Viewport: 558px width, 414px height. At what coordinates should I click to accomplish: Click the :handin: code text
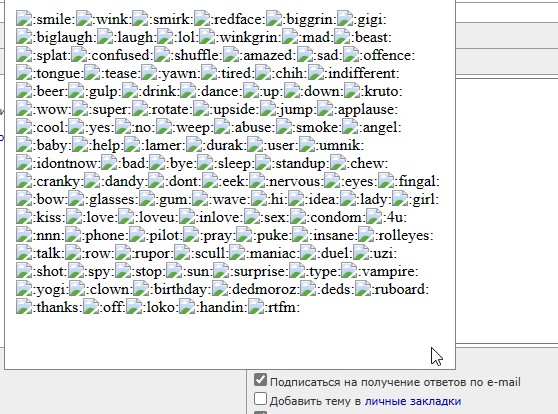(221, 308)
